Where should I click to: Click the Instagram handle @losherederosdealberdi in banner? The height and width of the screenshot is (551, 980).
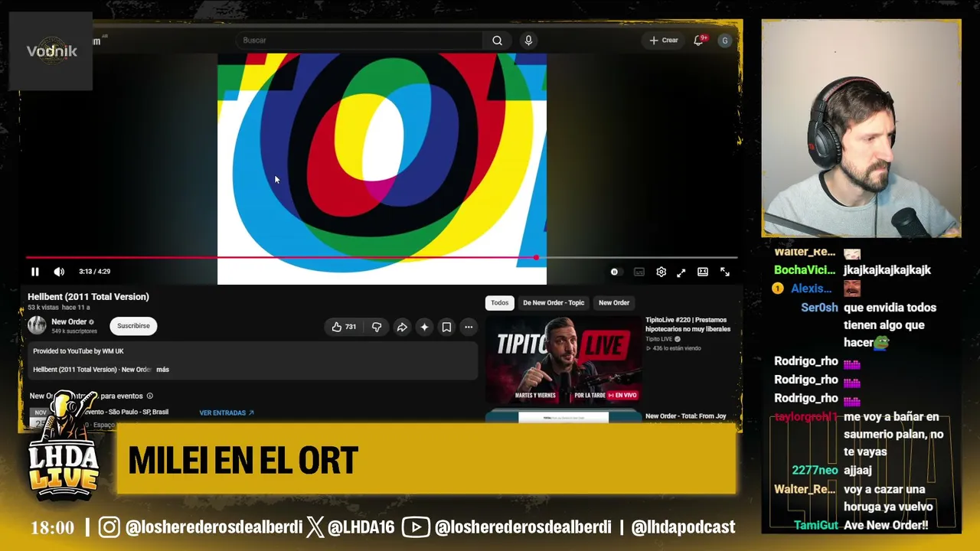tap(214, 527)
